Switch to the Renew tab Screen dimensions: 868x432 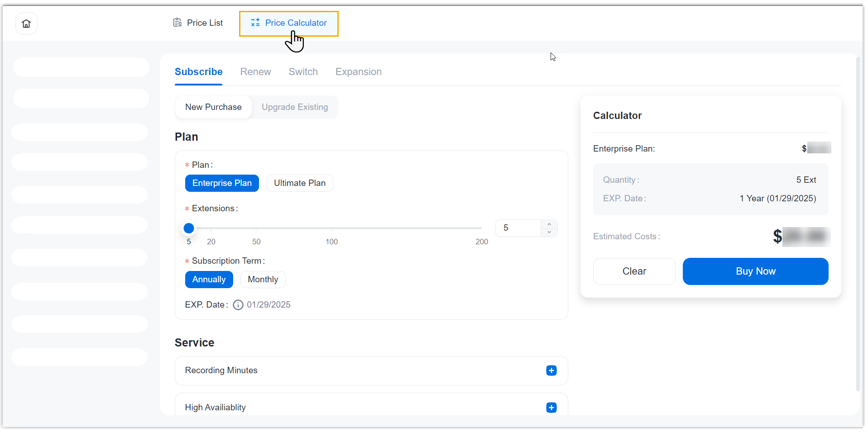(255, 72)
